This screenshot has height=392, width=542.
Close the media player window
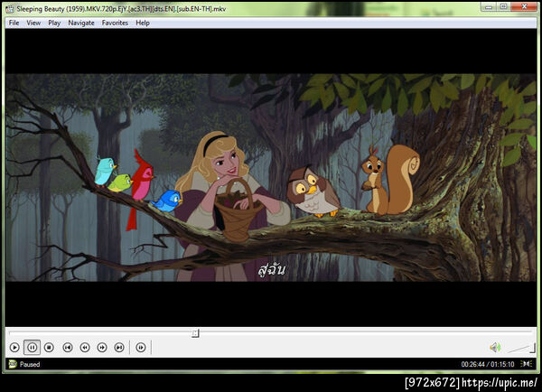point(524,6)
